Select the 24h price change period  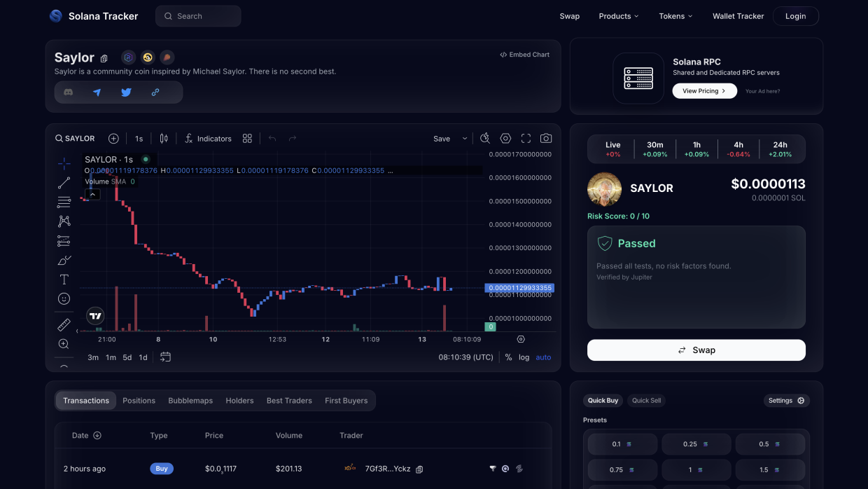[x=780, y=149]
